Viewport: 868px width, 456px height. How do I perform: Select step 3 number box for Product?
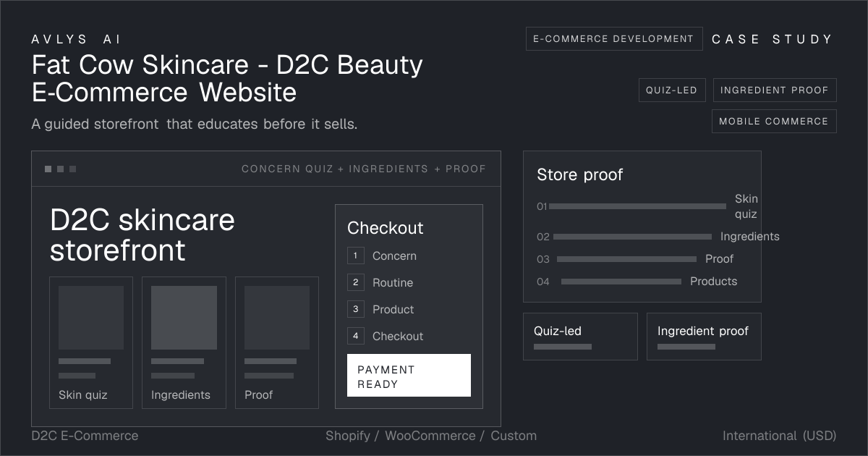pos(355,309)
